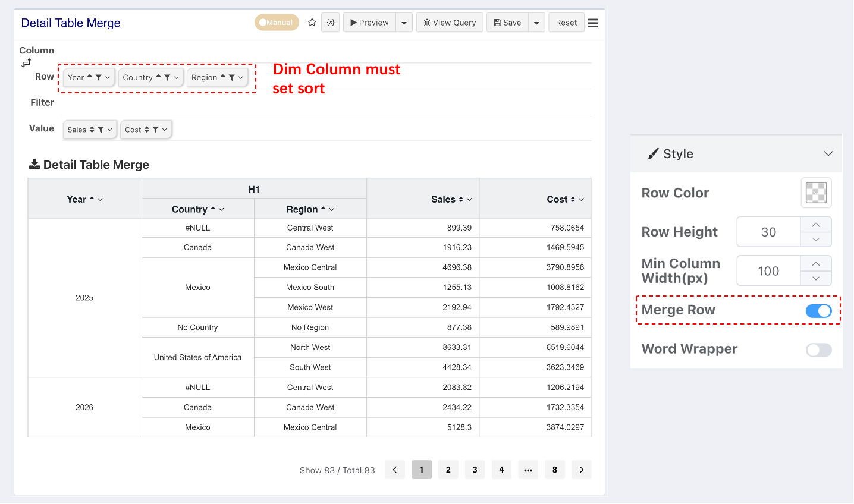Screen dimensions: 854x504
Task: Collapse the Style panel chevron
Action: 828,153
